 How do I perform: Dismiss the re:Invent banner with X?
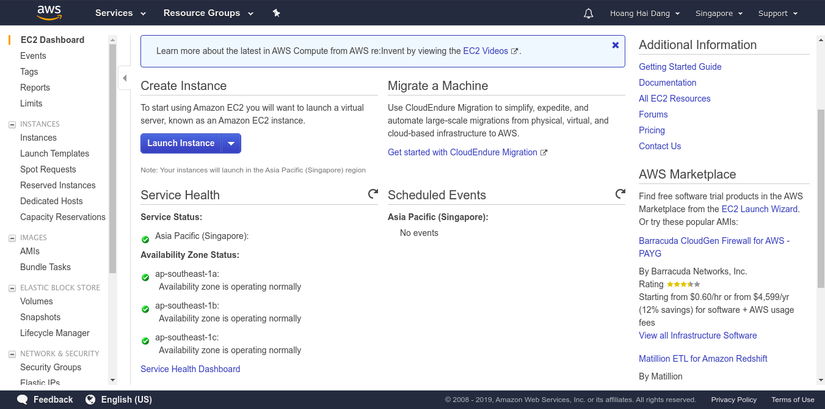pyautogui.click(x=615, y=45)
